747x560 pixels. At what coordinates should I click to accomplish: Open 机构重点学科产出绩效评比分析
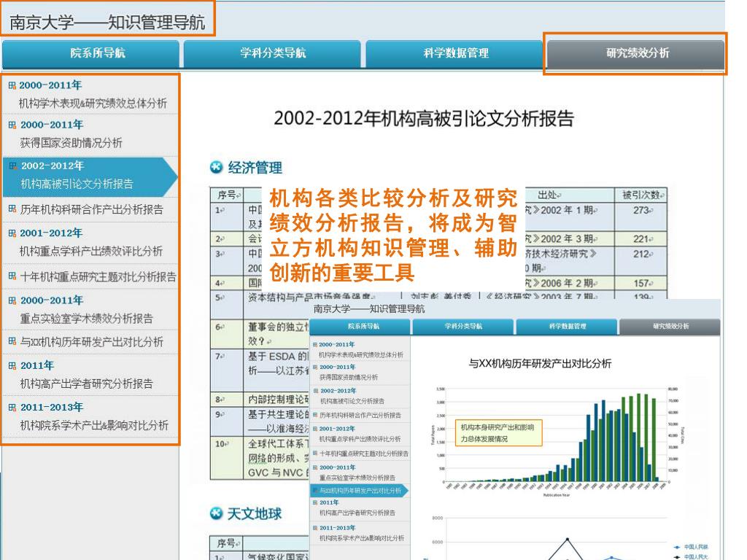pos(91,251)
